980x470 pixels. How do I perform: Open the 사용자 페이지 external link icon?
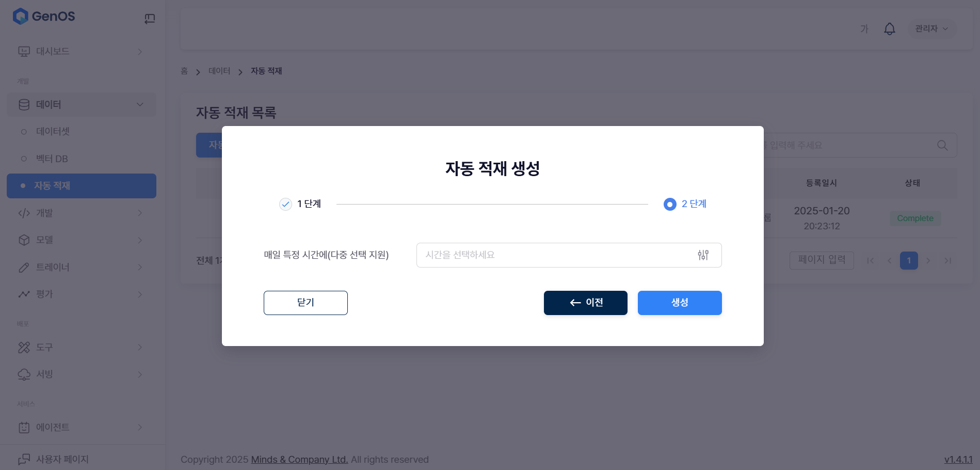pyautogui.click(x=24, y=459)
